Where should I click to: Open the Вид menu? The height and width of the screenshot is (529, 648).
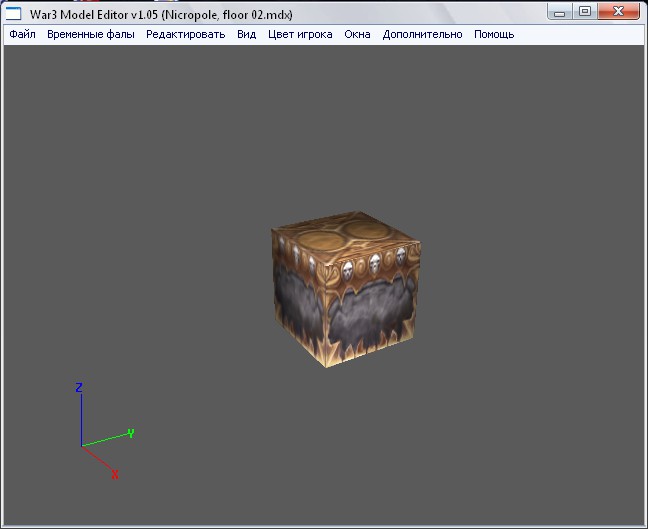(x=246, y=34)
